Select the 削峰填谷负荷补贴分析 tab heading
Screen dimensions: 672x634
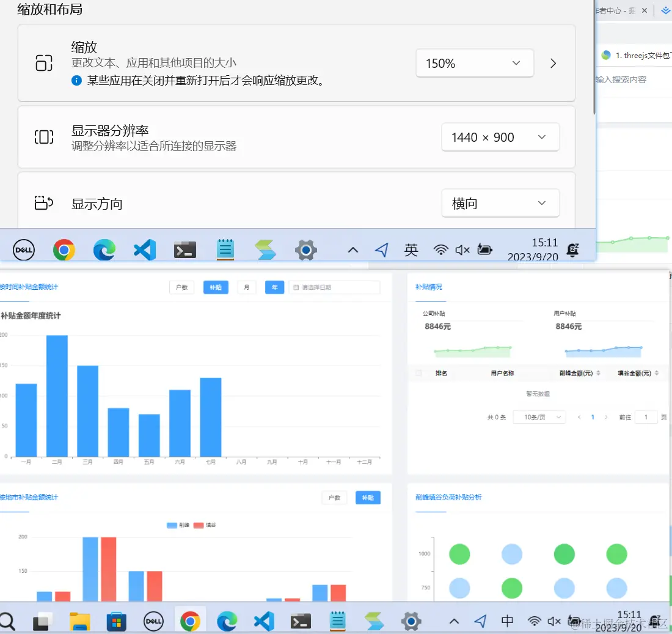(448, 497)
